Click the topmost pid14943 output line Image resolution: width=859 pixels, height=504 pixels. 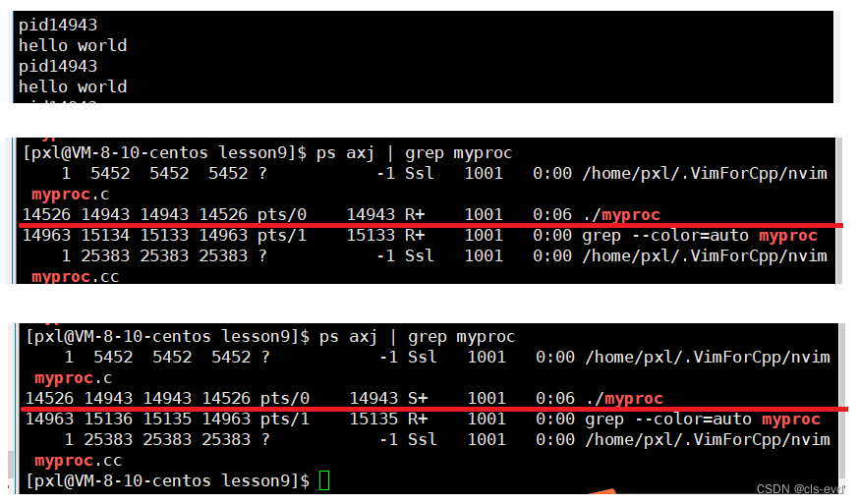pyautogui.click(x=58, y=25)
